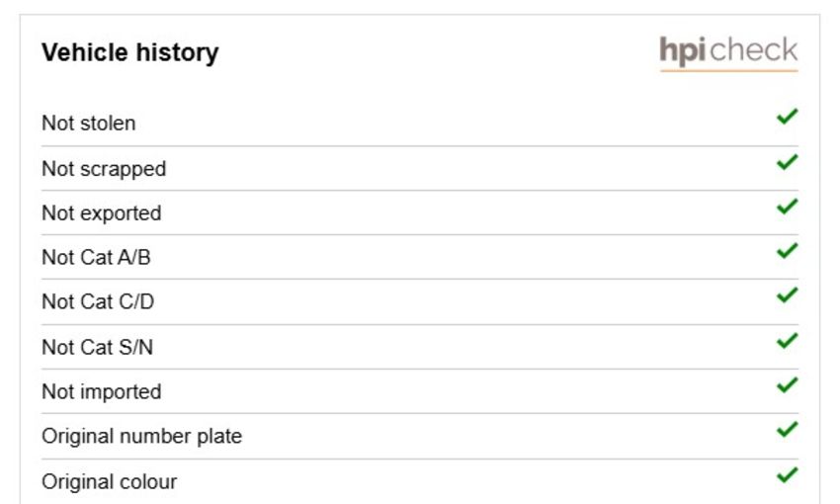Select the Original number plate label
This screenshot has height=504, width=840.
pos(142,437)
